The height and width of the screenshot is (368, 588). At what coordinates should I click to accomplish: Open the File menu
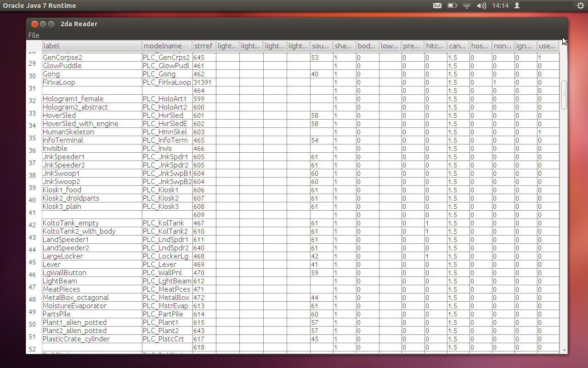coord(34,35)
